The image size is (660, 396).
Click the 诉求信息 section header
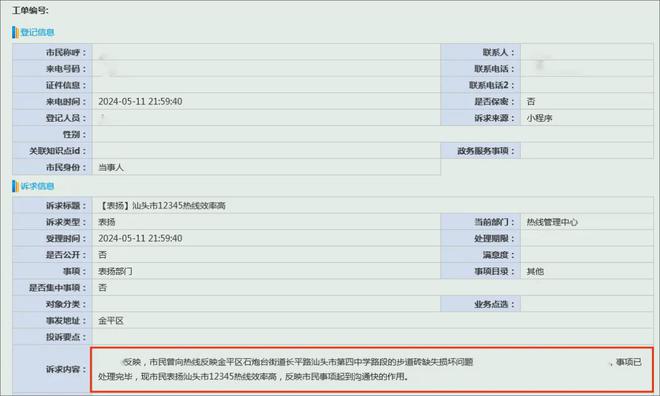(x=37, y=186)
